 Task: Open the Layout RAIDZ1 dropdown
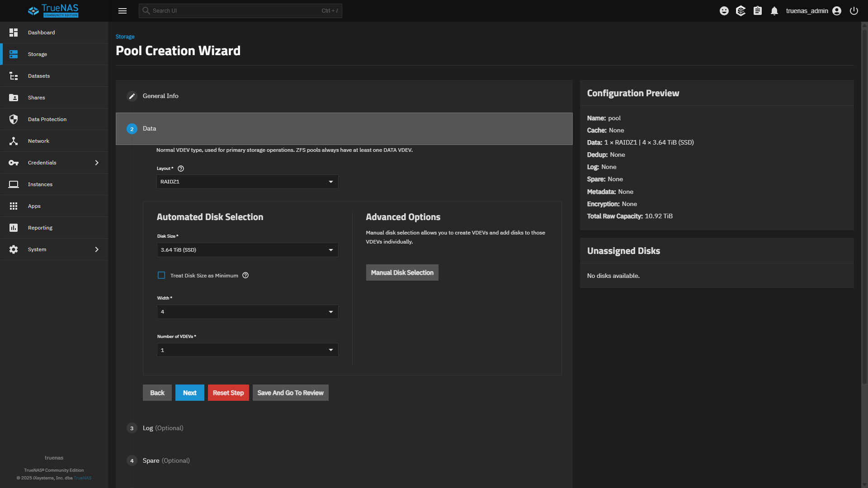pyautogui.click(x=247, y=182)
